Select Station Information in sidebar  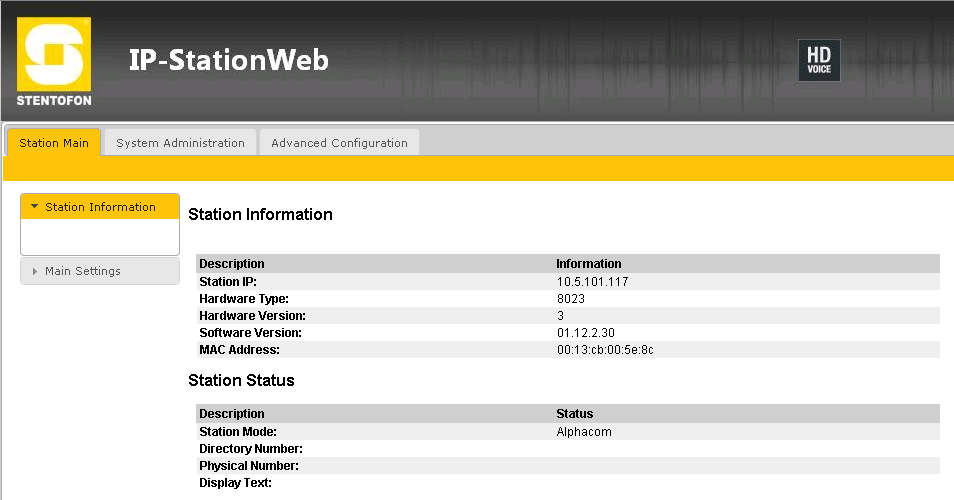coord(100,207)
